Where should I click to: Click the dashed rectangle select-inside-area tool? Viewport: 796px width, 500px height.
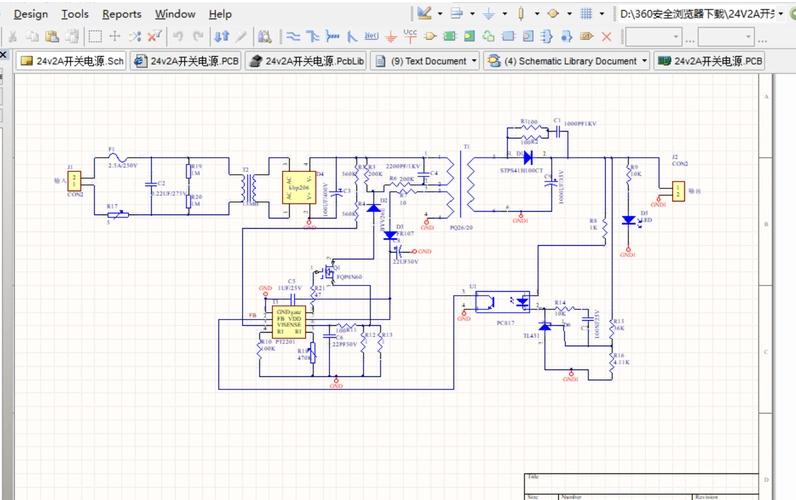[x=95, y=37]
